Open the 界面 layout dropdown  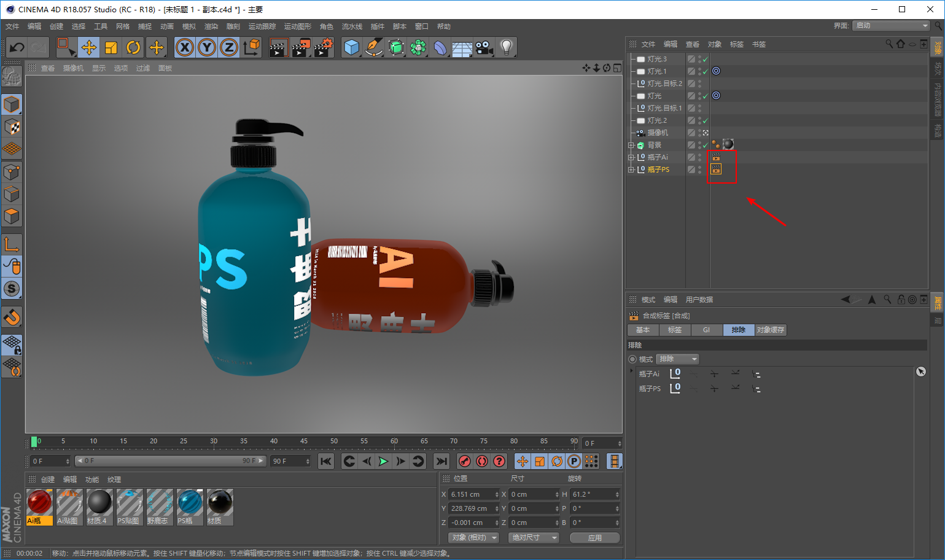point(892,26)
